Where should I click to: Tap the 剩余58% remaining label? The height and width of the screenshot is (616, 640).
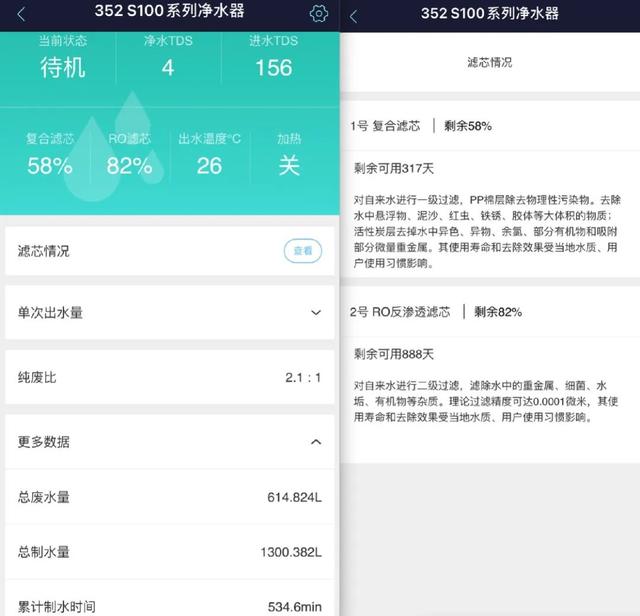[468, 126]
